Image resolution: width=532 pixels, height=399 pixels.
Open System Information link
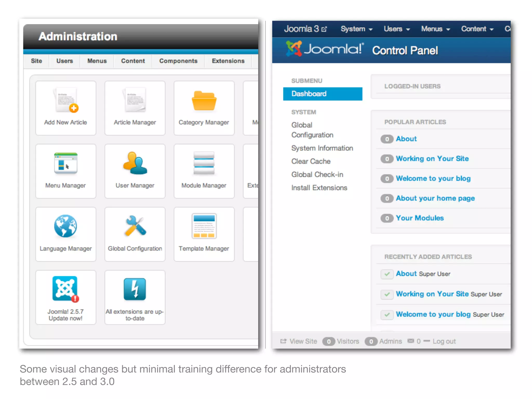[322, 148]
